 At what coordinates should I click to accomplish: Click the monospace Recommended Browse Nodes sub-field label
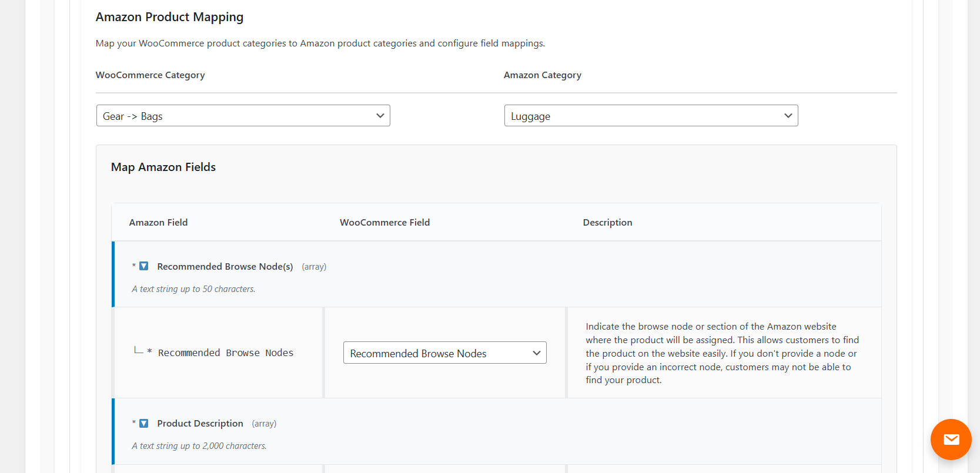click(226, 353)
